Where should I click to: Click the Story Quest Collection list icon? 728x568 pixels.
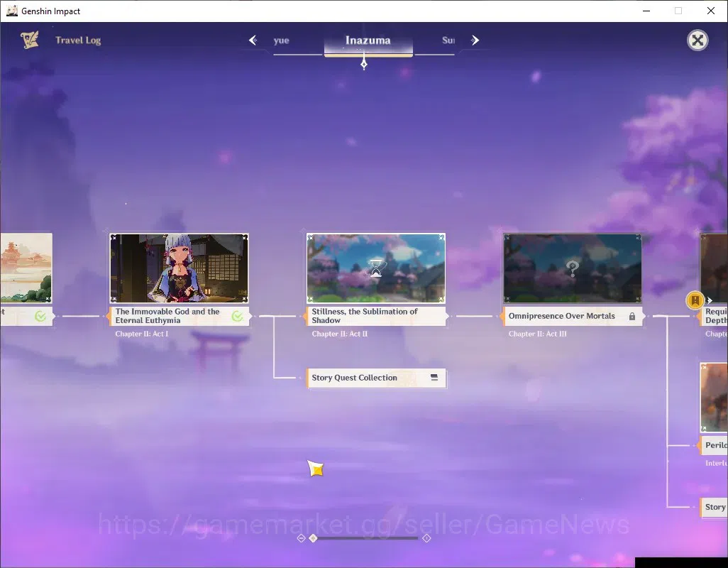[434, 378]
